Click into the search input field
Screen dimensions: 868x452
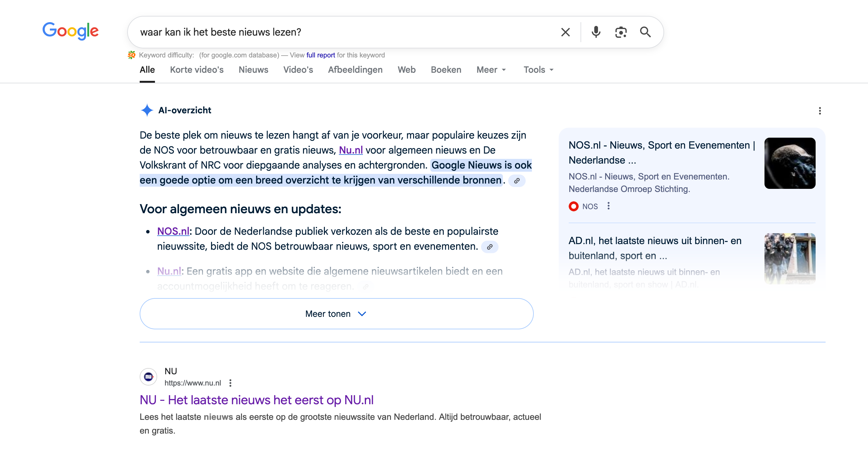(x=337, y=32)
